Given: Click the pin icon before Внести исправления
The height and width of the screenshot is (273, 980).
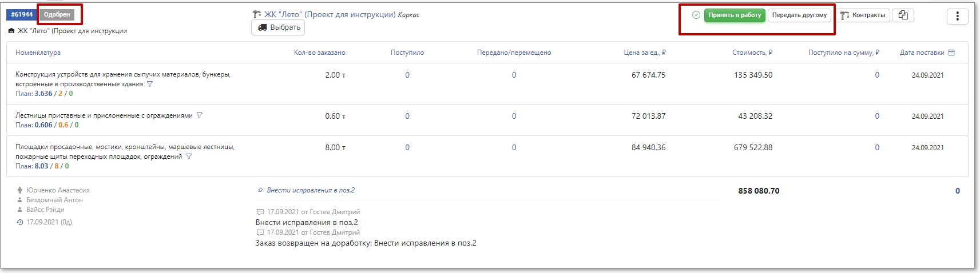Looking at the screenshot, I should point(260,190).
